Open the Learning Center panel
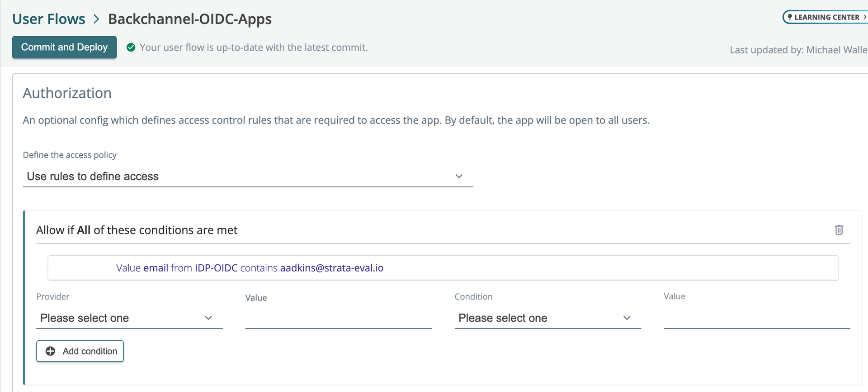Viewport: 868px width, 392px height. (826, 17)
